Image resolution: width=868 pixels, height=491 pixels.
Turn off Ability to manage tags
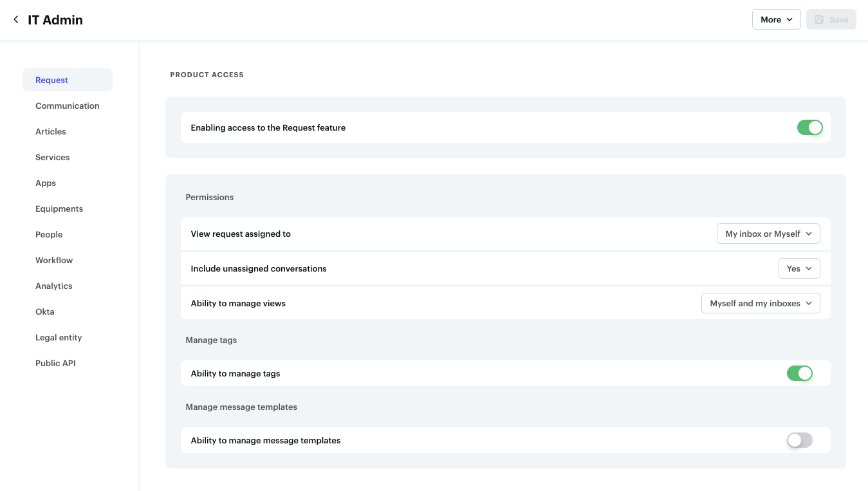799,373
